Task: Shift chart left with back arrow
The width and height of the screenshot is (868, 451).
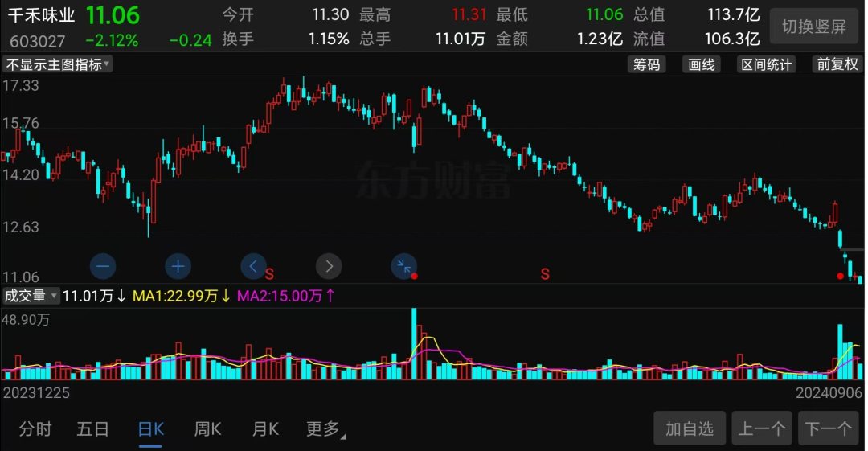Action: click(253, 267)
